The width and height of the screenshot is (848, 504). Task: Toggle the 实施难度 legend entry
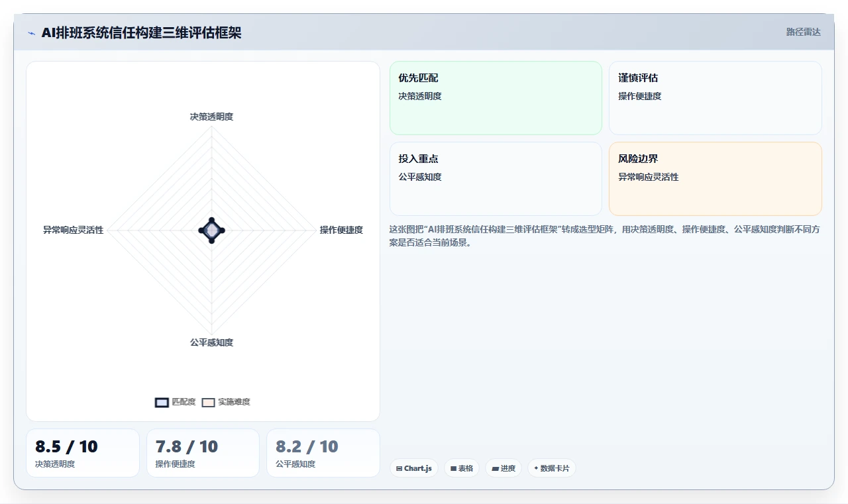[226, 402]
